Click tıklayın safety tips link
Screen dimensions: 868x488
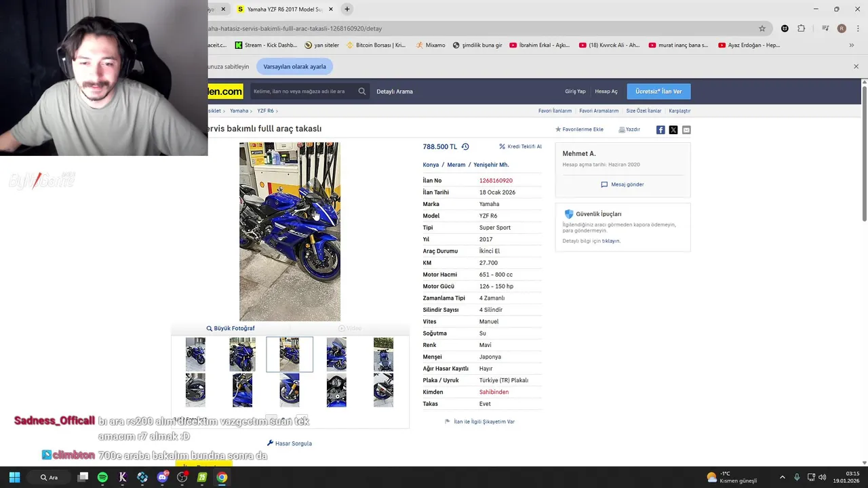pos(611,241)
